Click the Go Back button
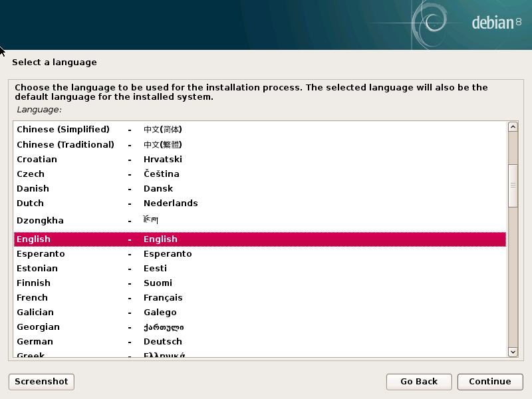532x399 pixels. pyautogui.click(x=419, y=382)
